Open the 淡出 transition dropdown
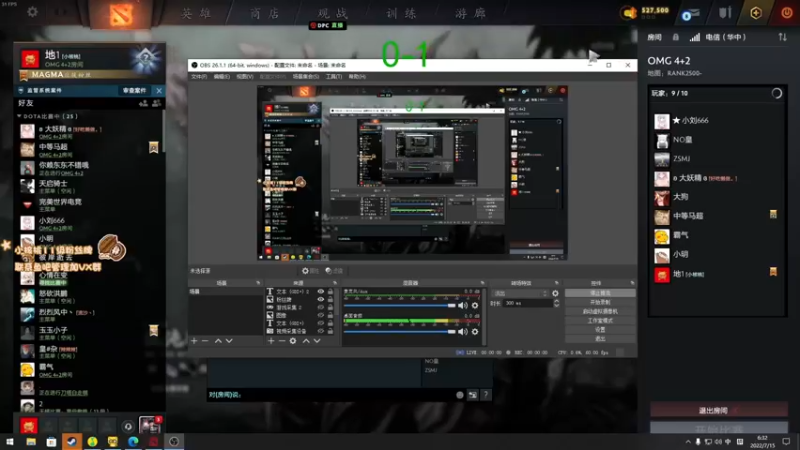800x450 pixels. [520, 293]
